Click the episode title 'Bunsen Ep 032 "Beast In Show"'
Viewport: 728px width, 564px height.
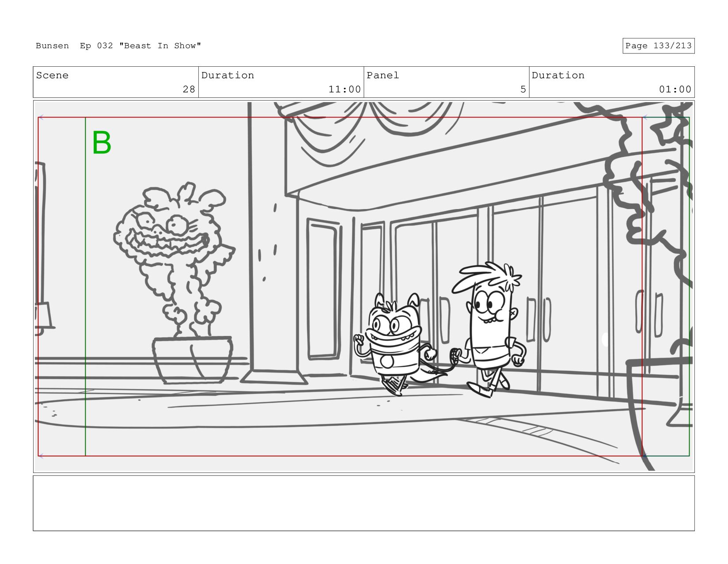tap(118, 46)
